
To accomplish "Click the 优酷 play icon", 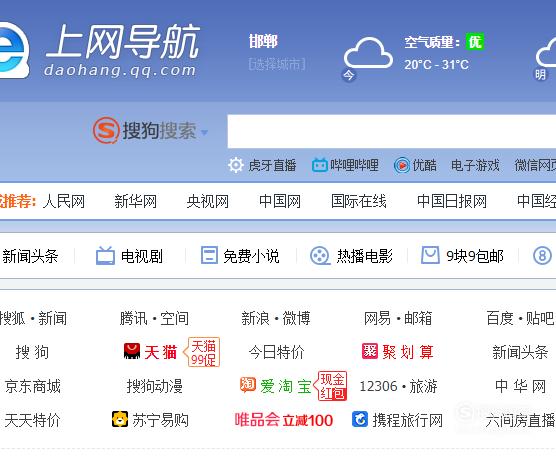I will pos(402,165).
